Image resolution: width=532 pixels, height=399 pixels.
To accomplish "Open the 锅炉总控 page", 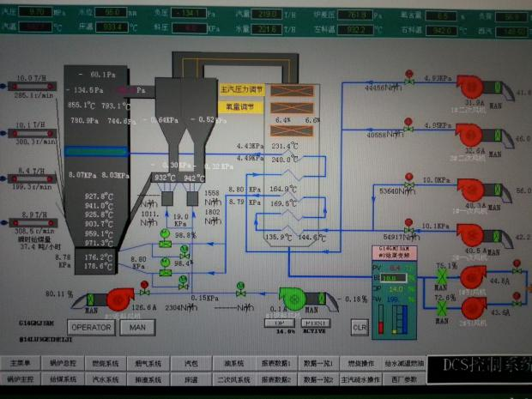I will (63, 363).
